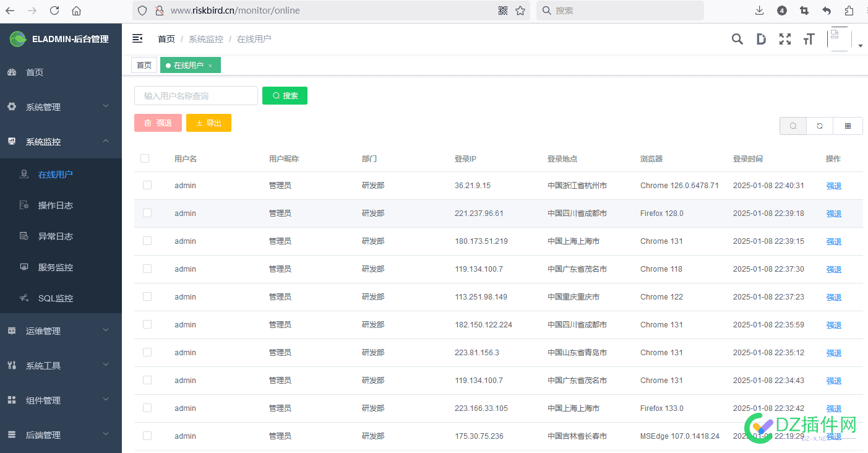This screenshot has height=453, width=868.
Task: Force logout the 36.21.9.15 session
Action: click(x=834, y=186)
